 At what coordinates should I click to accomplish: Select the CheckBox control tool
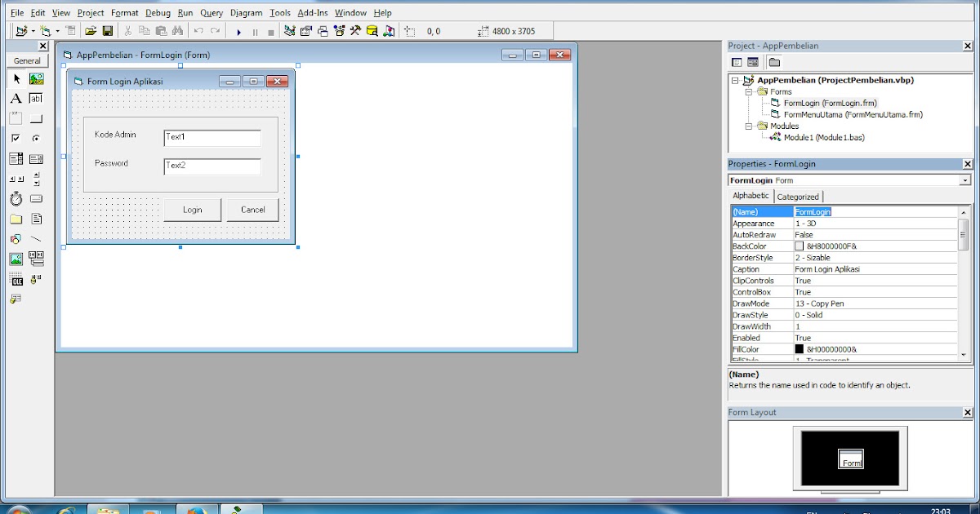15,139
